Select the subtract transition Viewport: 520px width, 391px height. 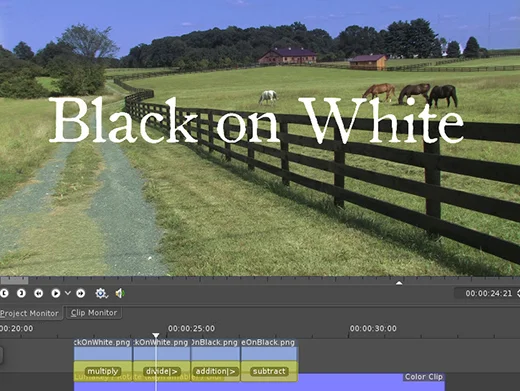(269, 371)
